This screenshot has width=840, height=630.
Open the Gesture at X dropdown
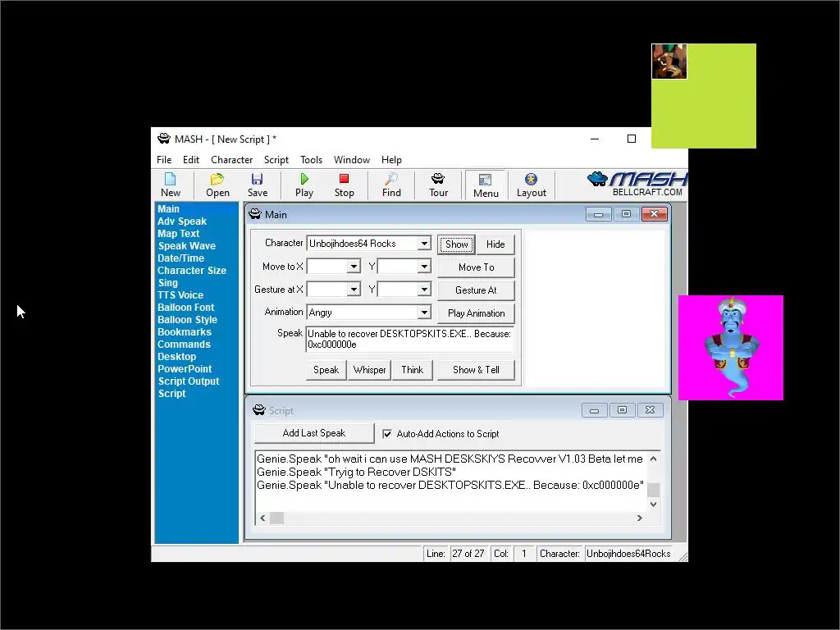coord(354,290)
